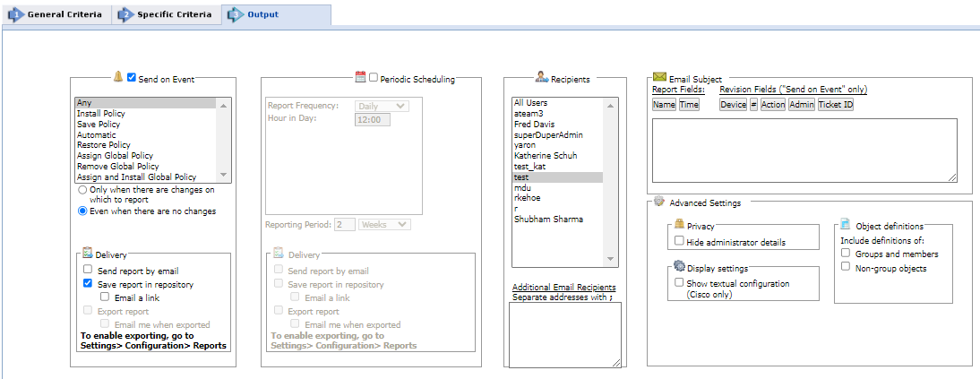980x379 pixels.
Task: Click the Privacy lock icon
Action: point(679,224)
